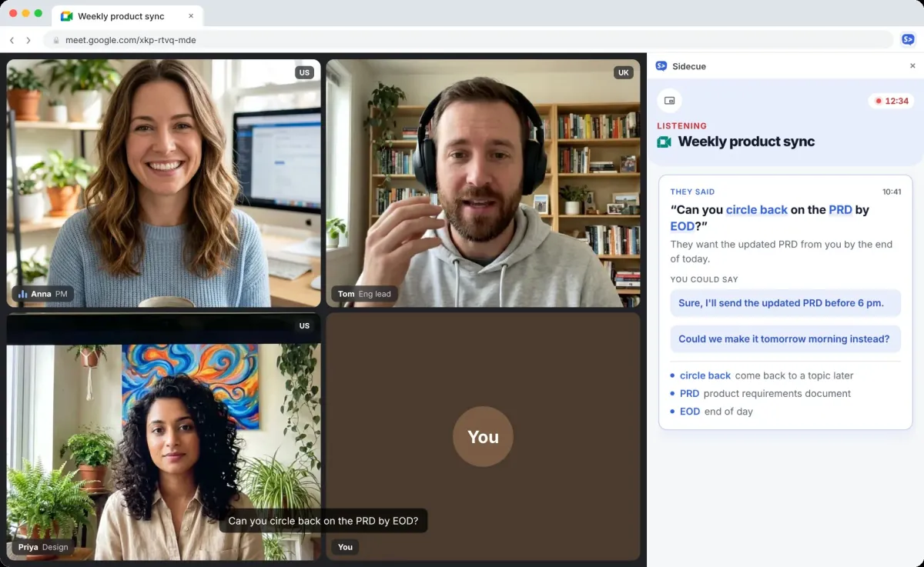
Task: Click the meet.google.com address bar
Action: pyautogui.click(x=468, y=40)
